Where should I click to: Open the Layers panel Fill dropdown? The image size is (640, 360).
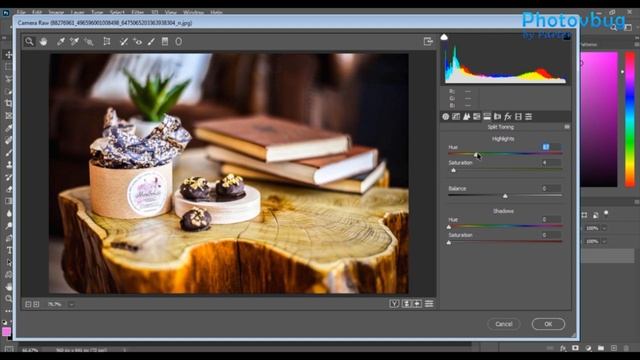[x=604, y=241]
